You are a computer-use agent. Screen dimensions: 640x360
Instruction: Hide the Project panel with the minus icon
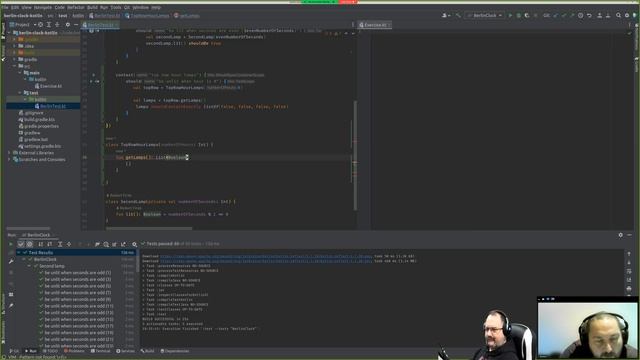[76, 24]
